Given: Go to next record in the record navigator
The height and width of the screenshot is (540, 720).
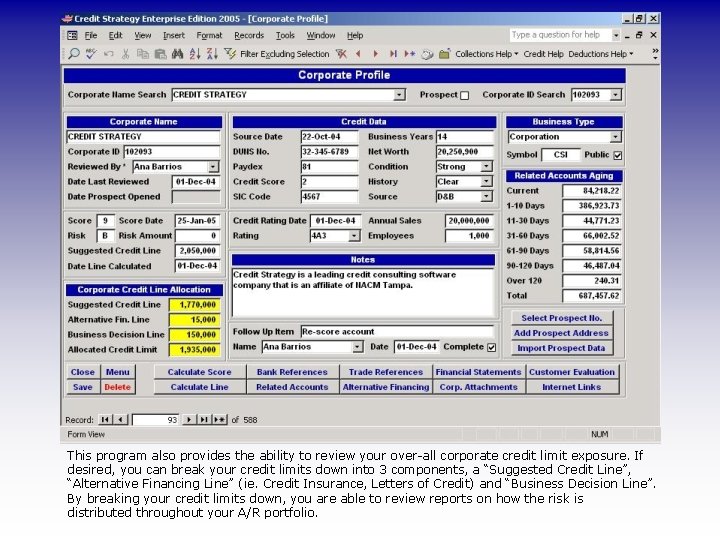Looking at the screenshot, I should pos(188,419).
